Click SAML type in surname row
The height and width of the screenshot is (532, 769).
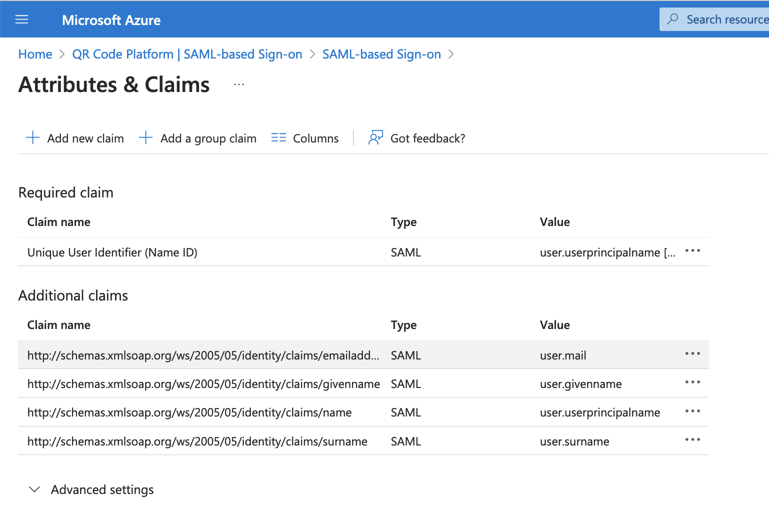tap(406, 441)
